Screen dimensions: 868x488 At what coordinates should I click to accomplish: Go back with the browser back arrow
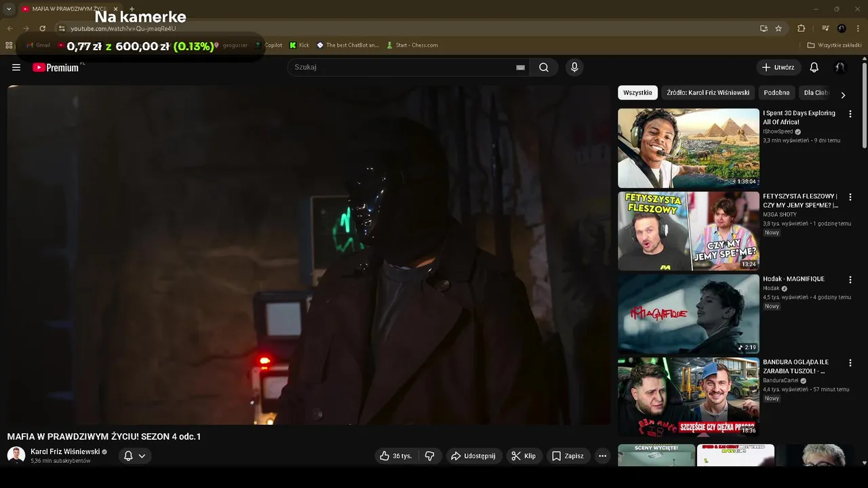coord(9,28)
